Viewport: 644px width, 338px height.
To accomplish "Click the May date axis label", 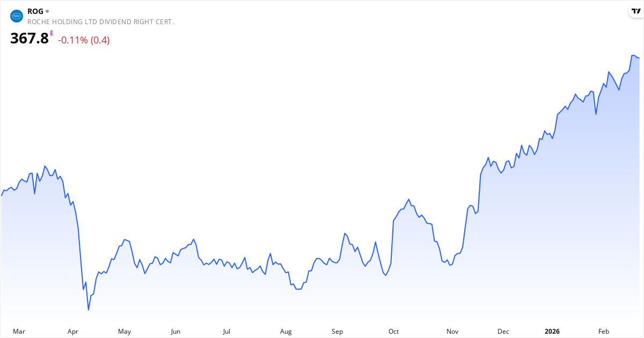I will coord(125,332).
